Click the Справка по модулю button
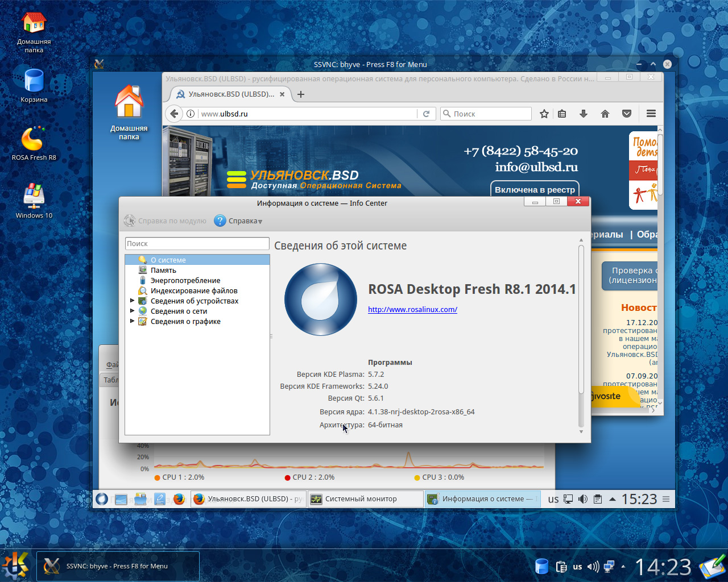 pos(166,221)
